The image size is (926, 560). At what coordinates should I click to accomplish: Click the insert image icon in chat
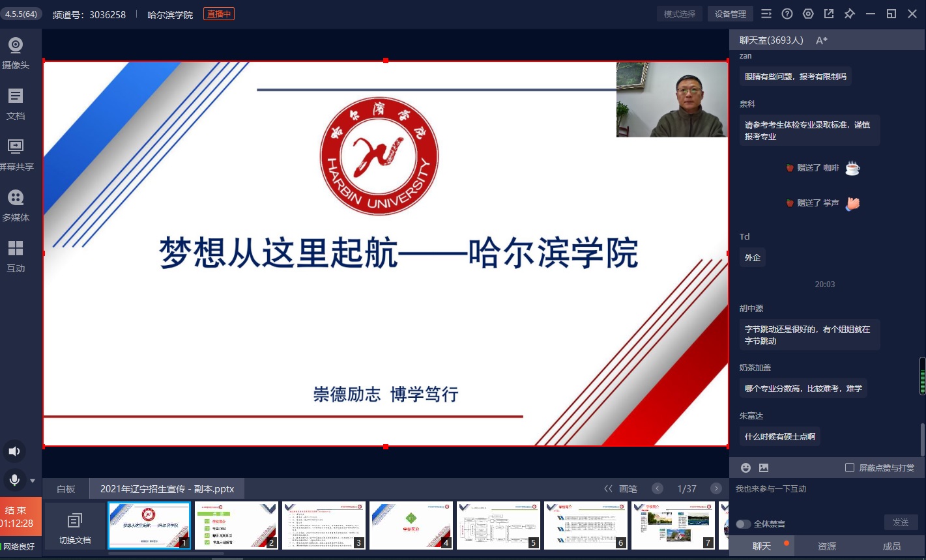764,468
